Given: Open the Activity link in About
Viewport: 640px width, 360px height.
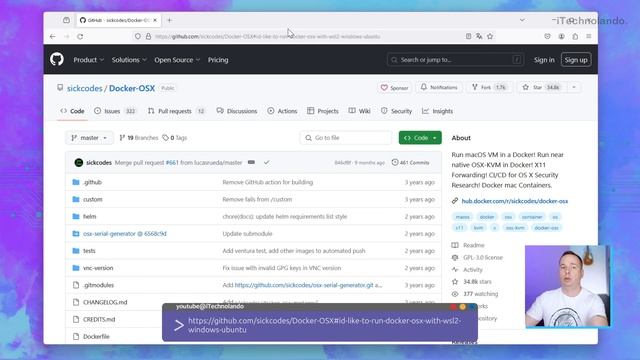Looking at the screenshot, I should point(473,269).
